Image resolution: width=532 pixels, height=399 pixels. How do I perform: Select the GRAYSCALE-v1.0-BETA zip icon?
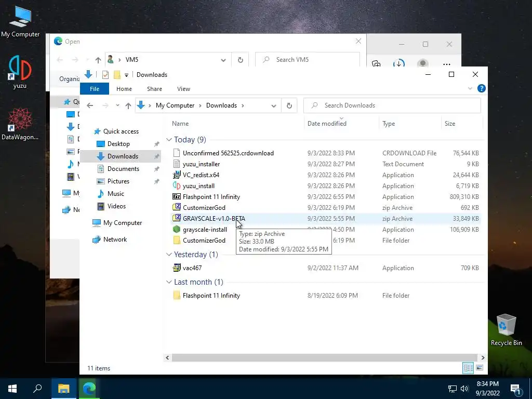(x=177, y=219)
